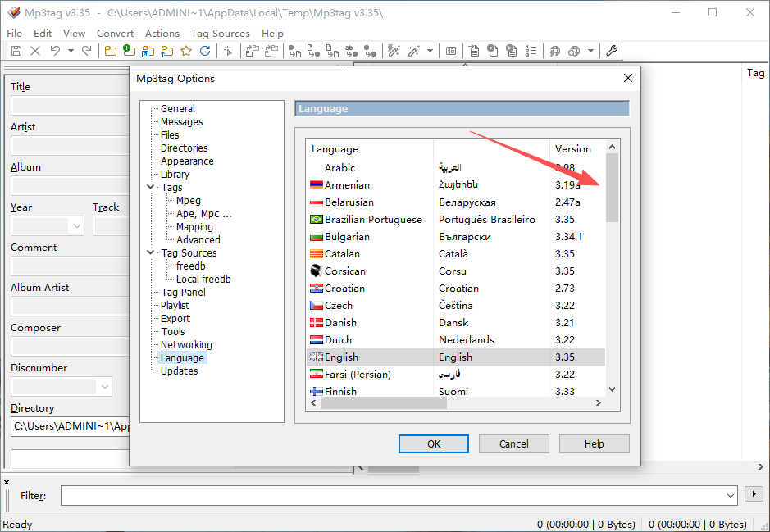Click the language list vertical scrollbar thumb
This screenshot has width=770, height=532.
[612, 188]
